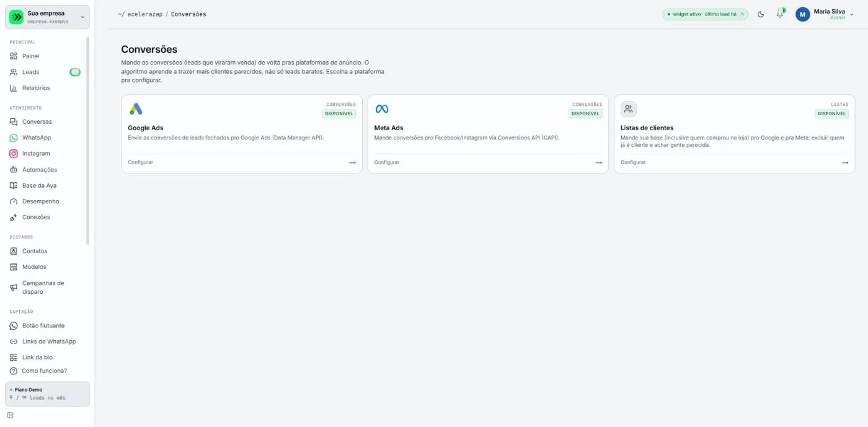
Task: Click the Listas de clientes card title
Action: coord(647,128)
